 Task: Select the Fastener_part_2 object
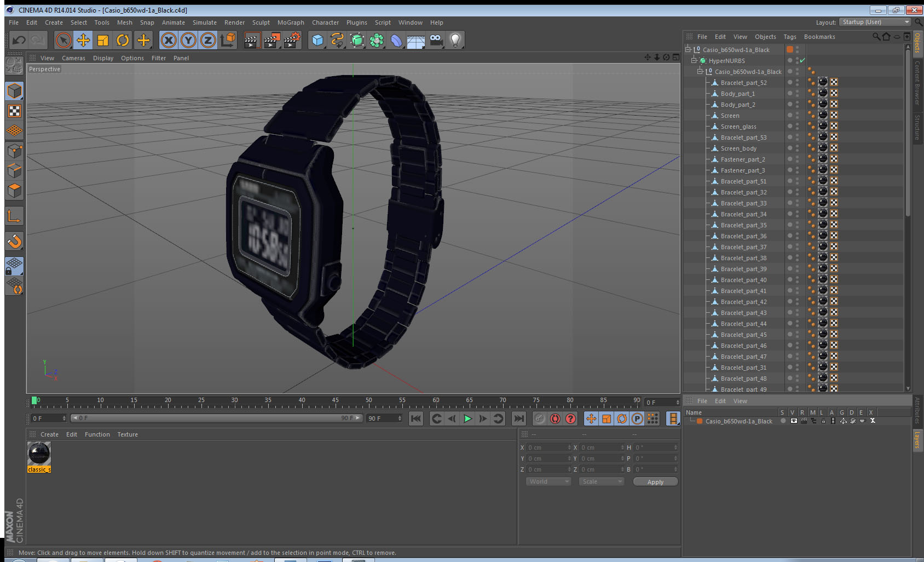(x=743, y=159)
